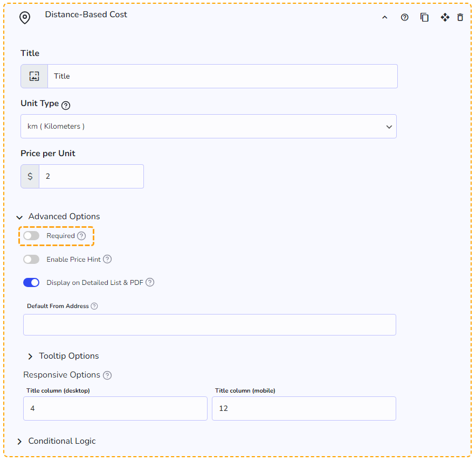
Task: Expand the Conditional Logic section
Action: (x=56, y=441)
